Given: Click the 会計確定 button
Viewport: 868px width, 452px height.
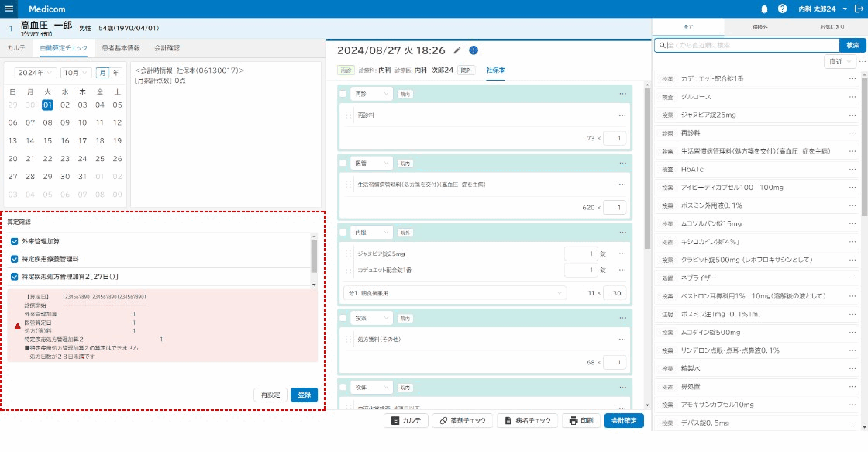Looking at the screenshot, I should (624, 420).
